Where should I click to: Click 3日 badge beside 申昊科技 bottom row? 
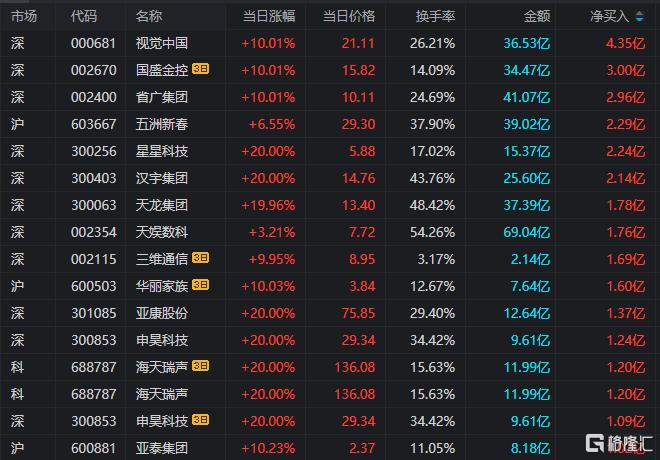coord(200,420)
